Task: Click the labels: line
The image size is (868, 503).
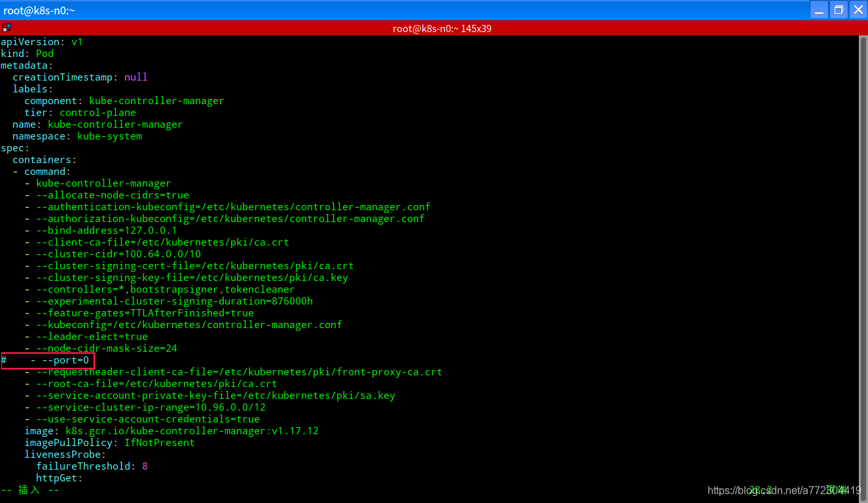Action: (x=33, y=88)
